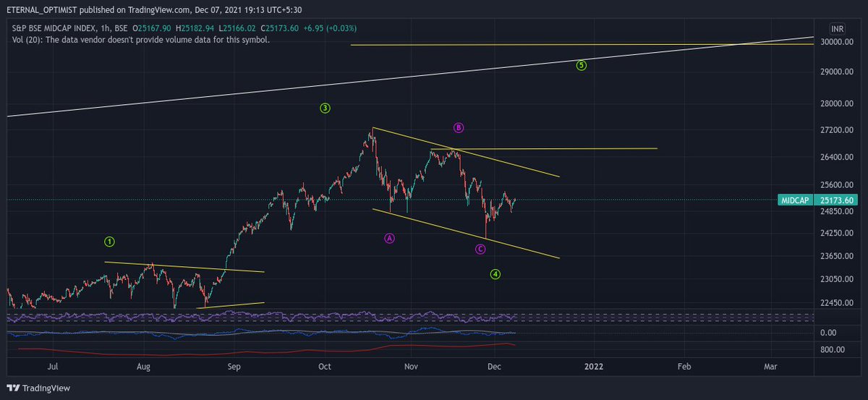Image resolution: width=868 pixels, height=400 pixels.
Task: Click the INR currency label
Action: [838, 28]
